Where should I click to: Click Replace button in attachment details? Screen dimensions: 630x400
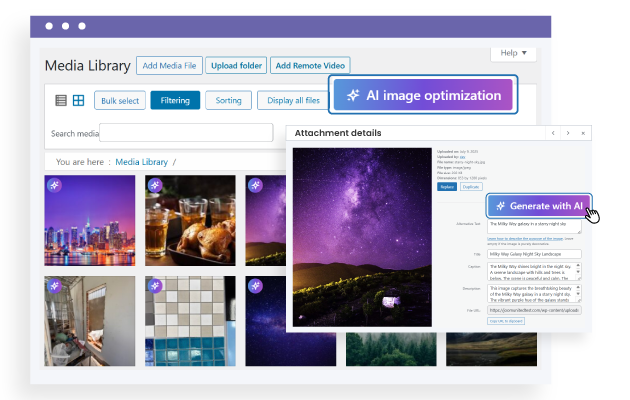click(x=447, y=187)
